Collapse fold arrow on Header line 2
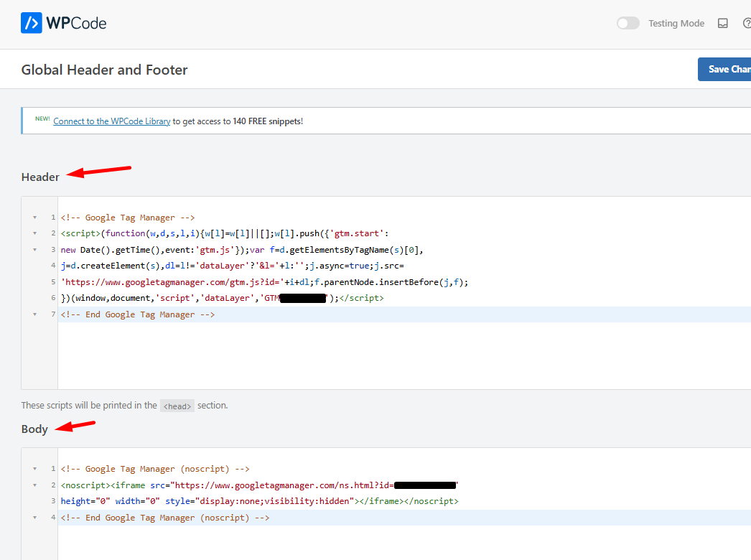The width and height of the screenshot is (751, 560). pyautogui.click(x=35, y=233)
